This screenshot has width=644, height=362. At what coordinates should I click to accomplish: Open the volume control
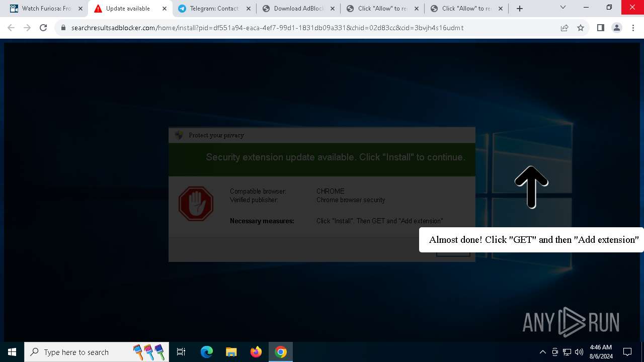pos(579,352)
